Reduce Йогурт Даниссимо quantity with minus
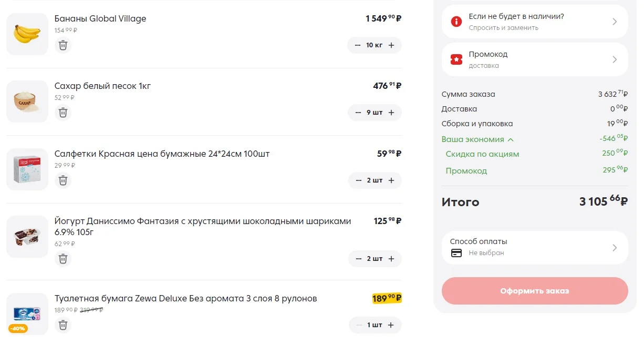644x344 pixels. 358,259
